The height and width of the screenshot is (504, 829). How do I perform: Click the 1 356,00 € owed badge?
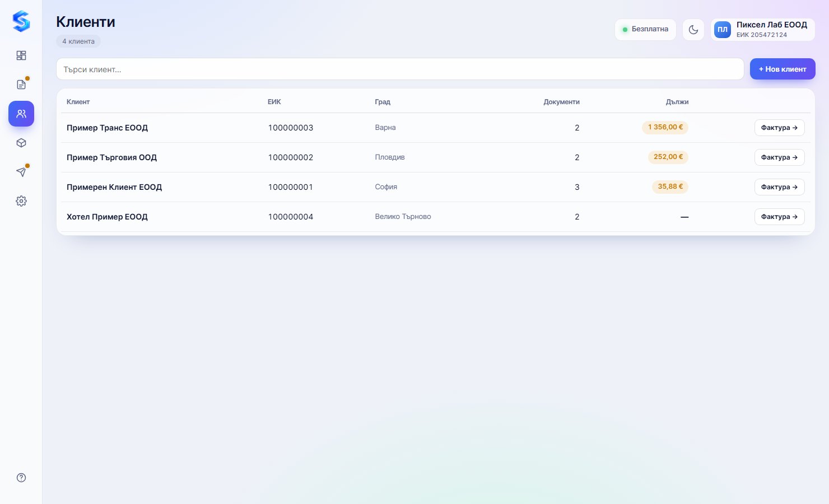[665, 127]
